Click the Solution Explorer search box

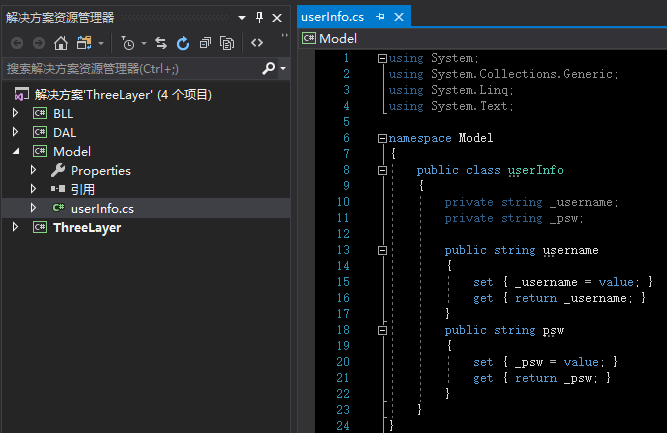pos(132,68)
